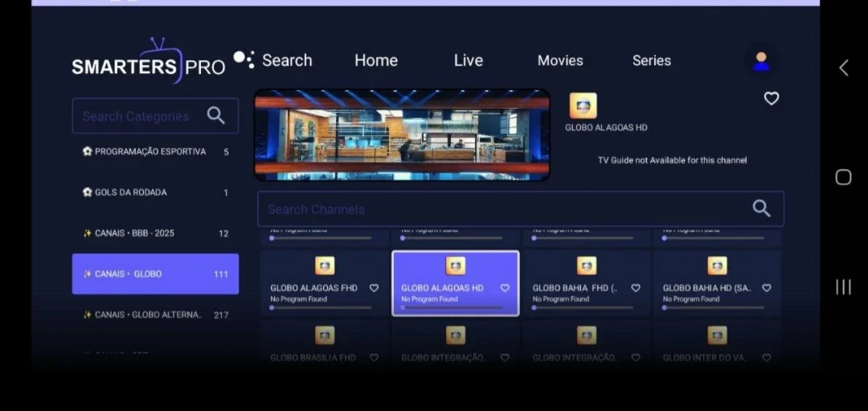This screenshot has height=411, width=868.
Task: Click 'TV Guide not Available' message
Action: pyautogui.click(x=672, y=160)
